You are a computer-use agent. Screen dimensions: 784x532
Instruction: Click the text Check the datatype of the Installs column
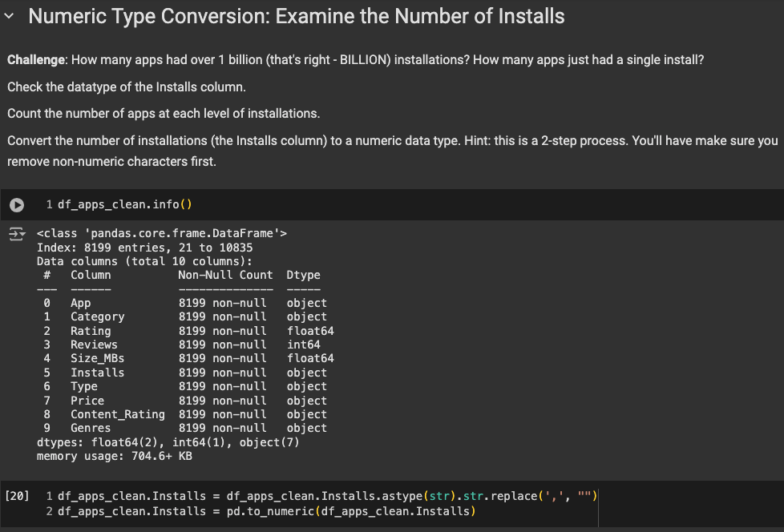point(127,87)
